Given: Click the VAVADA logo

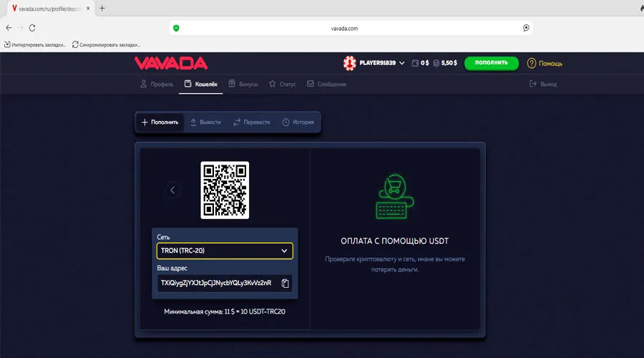Looking at the screenshot, I should coord(171,63).
